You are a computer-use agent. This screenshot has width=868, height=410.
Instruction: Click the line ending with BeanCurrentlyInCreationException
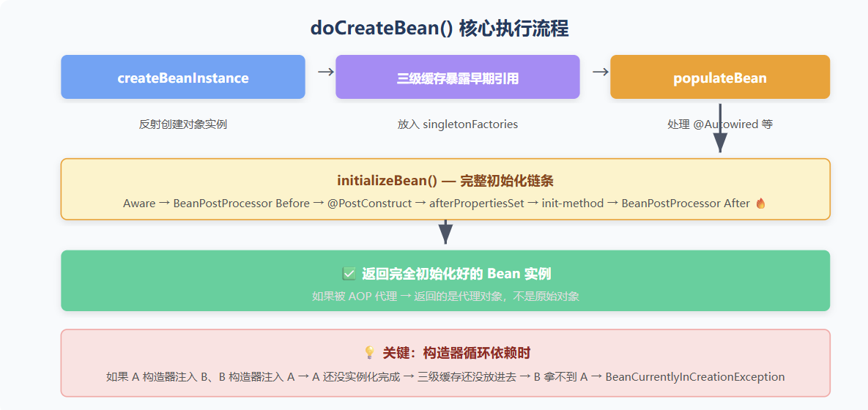coord(445,377)
